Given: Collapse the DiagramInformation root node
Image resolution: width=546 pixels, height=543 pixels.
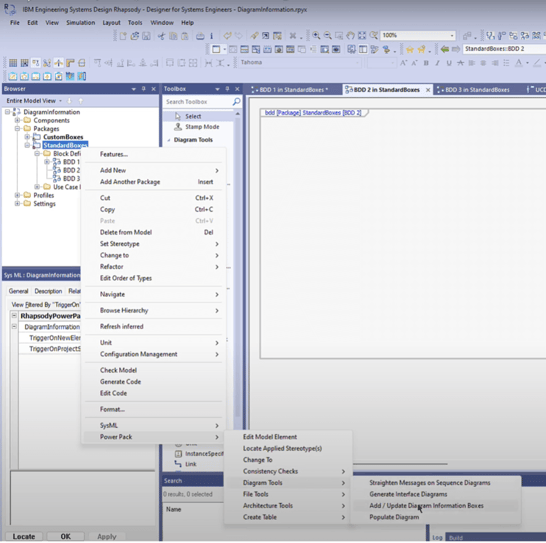Looking at the screenshot, I should coord(7,112).
